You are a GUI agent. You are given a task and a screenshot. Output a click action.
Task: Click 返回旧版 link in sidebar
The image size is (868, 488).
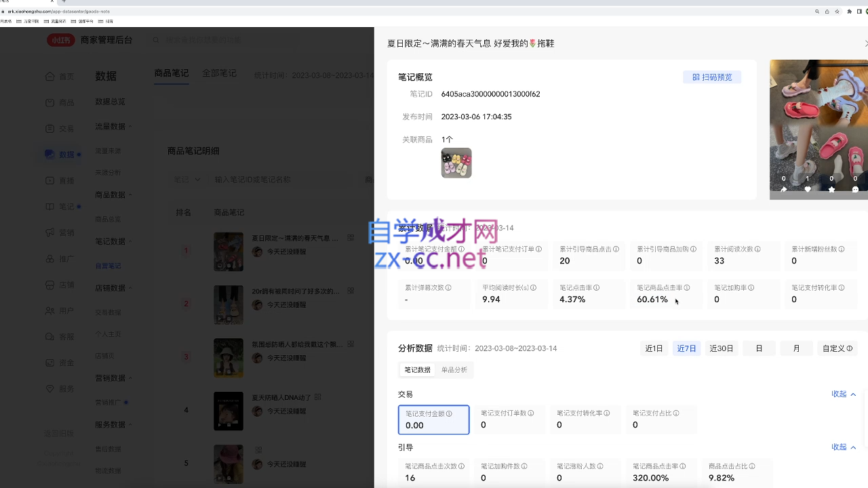point(59,434)
